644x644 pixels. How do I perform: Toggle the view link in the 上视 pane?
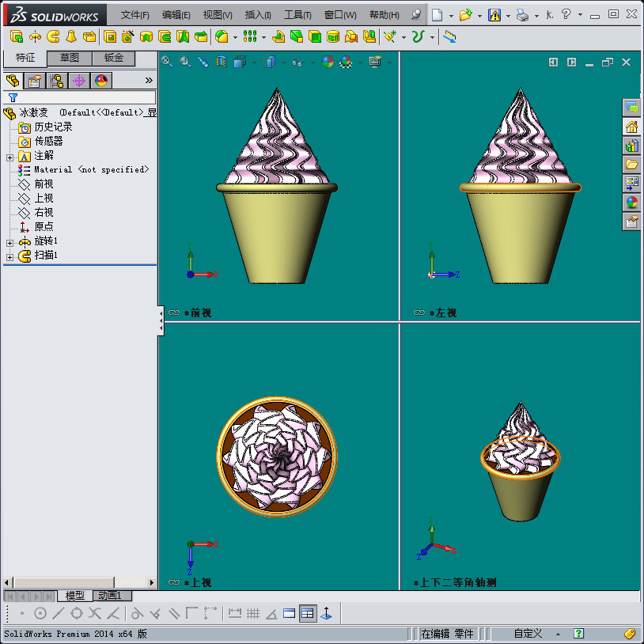(174, 582)
